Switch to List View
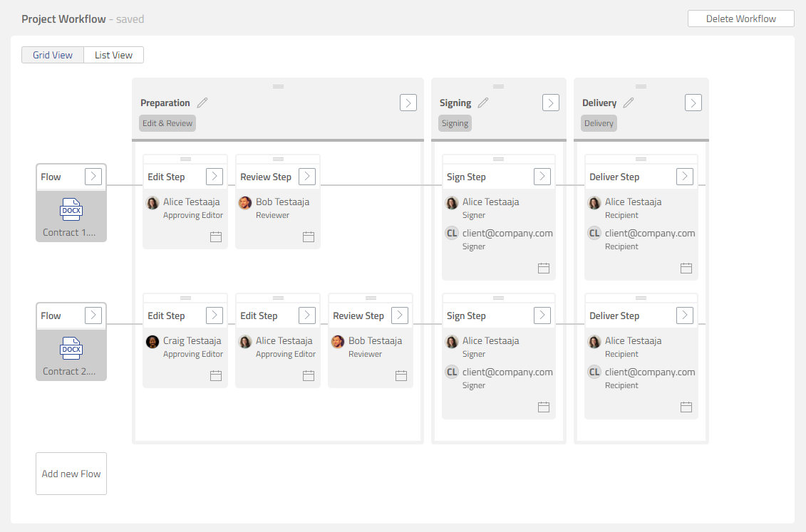Screen dimensions: 806x532 tap(113, 55)
